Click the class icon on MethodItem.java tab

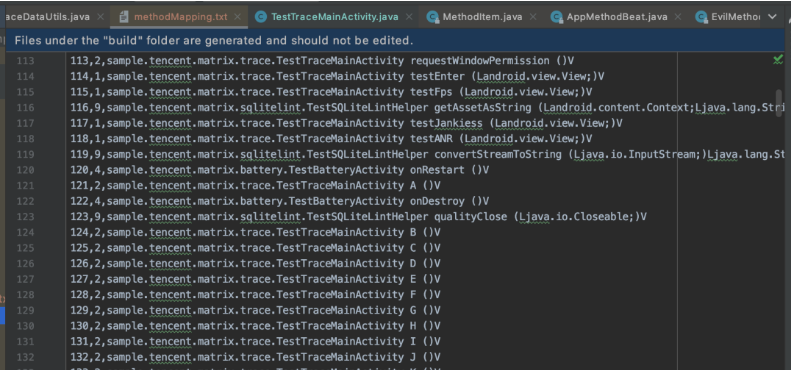432,17
